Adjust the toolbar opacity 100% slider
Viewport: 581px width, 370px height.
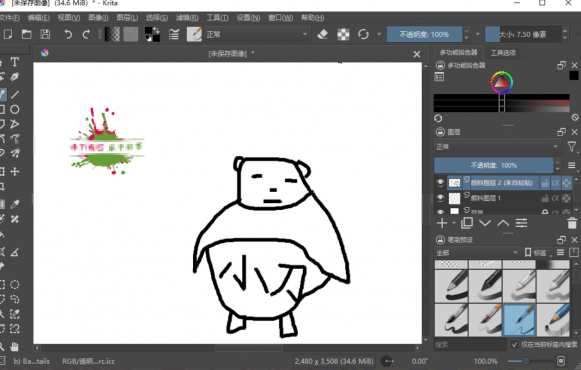point(424,34)
